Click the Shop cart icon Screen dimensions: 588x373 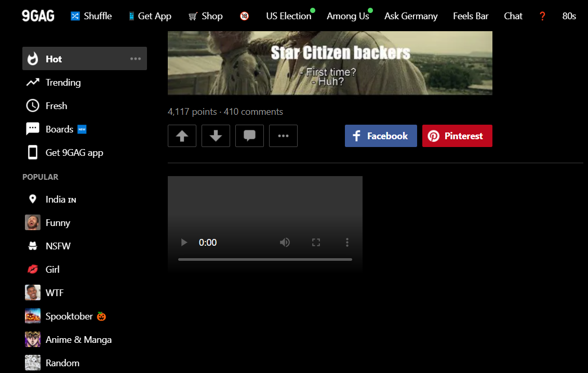(x=193, y=16)
